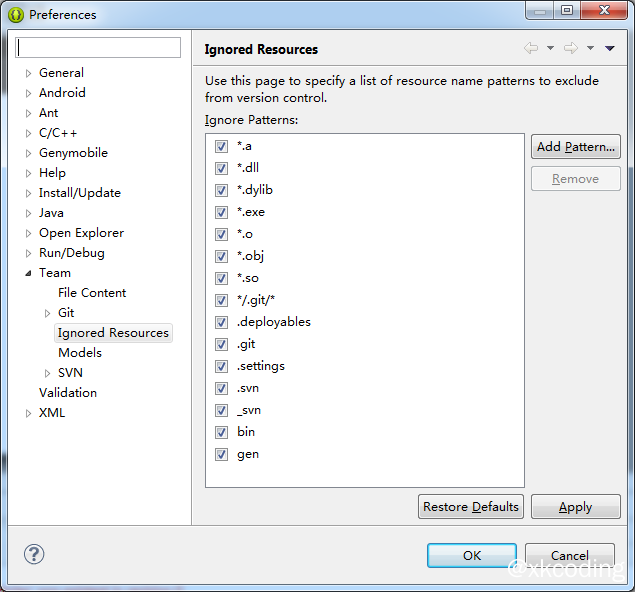
Task: Disable the bin ignore pattern checkbox
Action: point(221,432)
